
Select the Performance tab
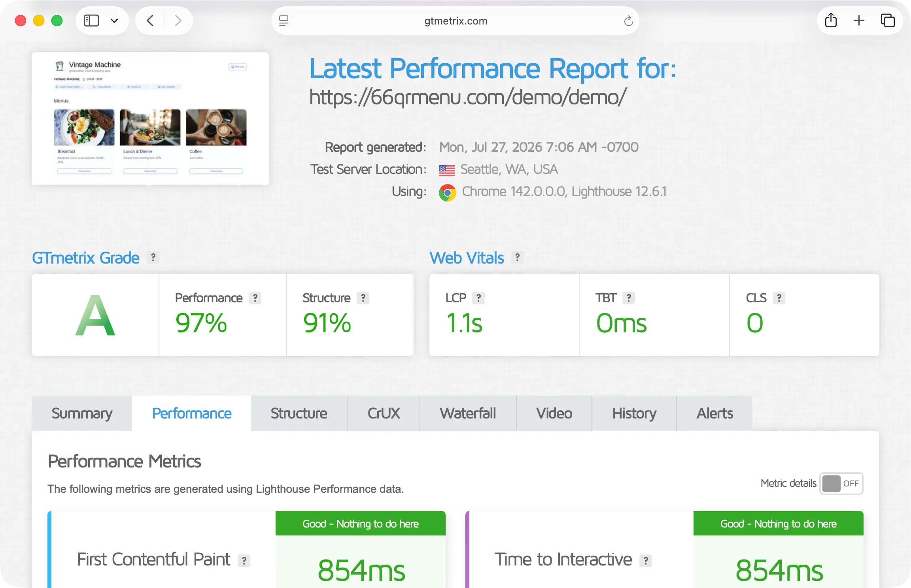[192, 413]
